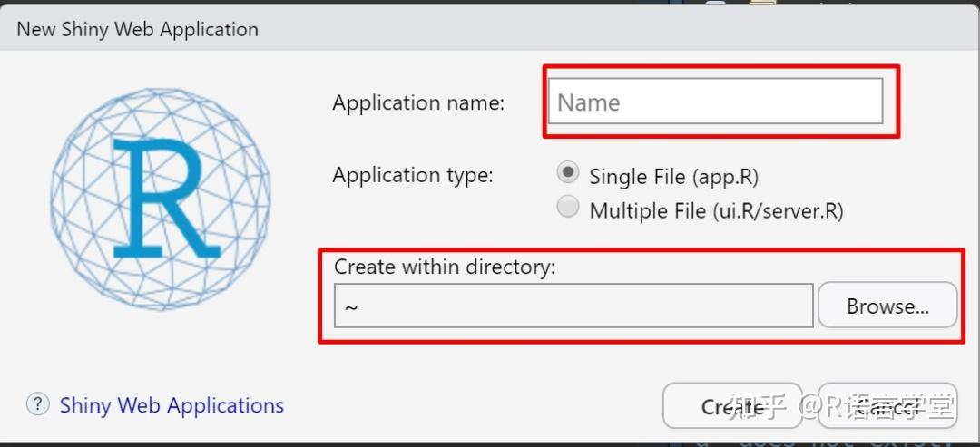Click the 知乎 watermark text
980x447 pixels.
(x=756, y=407)
